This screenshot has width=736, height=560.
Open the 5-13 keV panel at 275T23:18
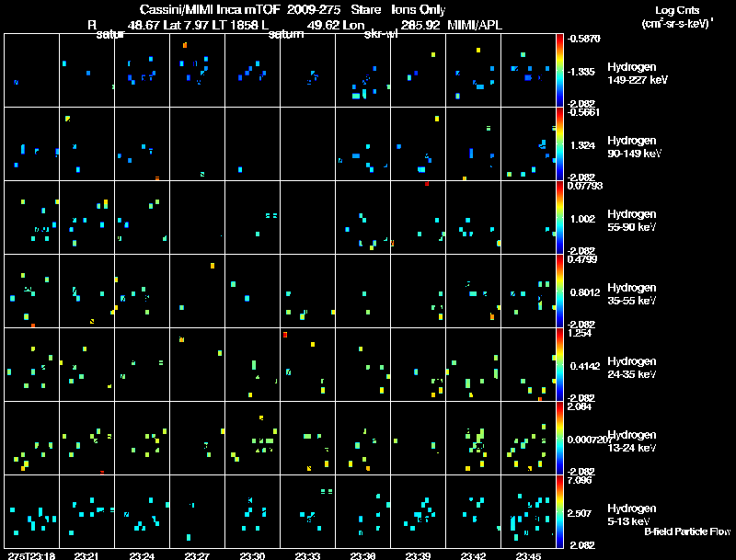[x=31, y=511]
